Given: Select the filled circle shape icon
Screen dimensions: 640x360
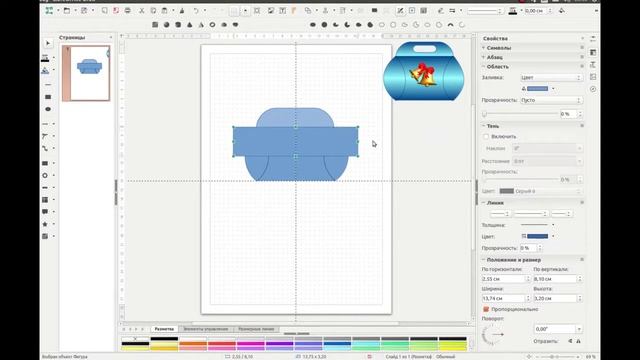Looking at the screenshot, I should pos(324,25).
